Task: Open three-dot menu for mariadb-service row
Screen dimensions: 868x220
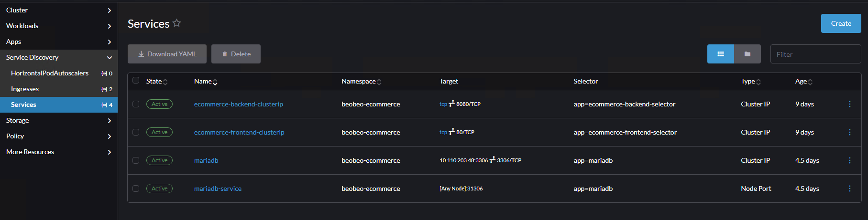Action: (x=849, y=189)
